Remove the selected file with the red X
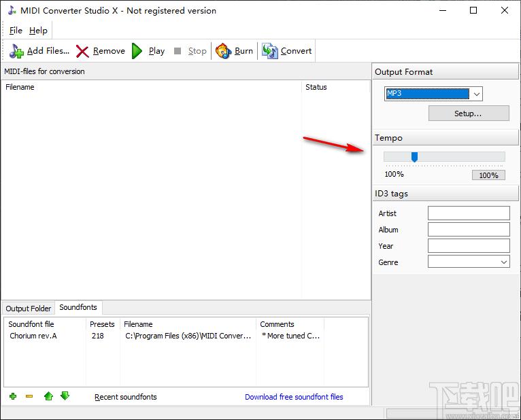 (x=101, y=51)
